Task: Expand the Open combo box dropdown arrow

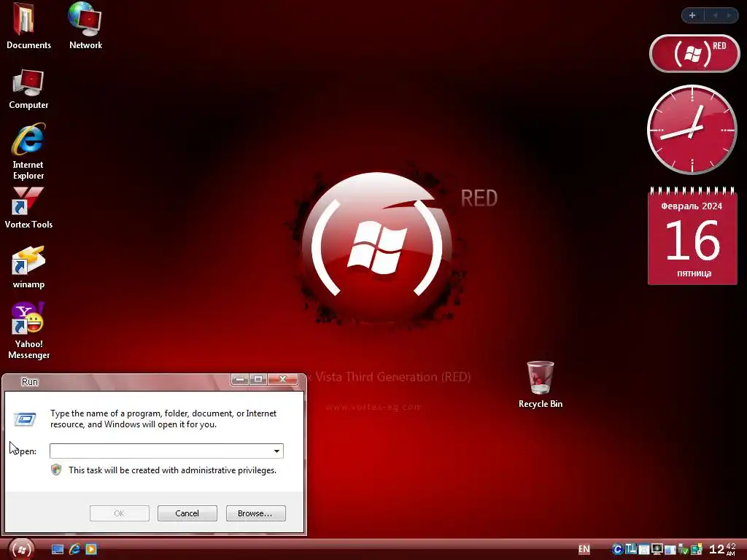Action: [276, 451]
